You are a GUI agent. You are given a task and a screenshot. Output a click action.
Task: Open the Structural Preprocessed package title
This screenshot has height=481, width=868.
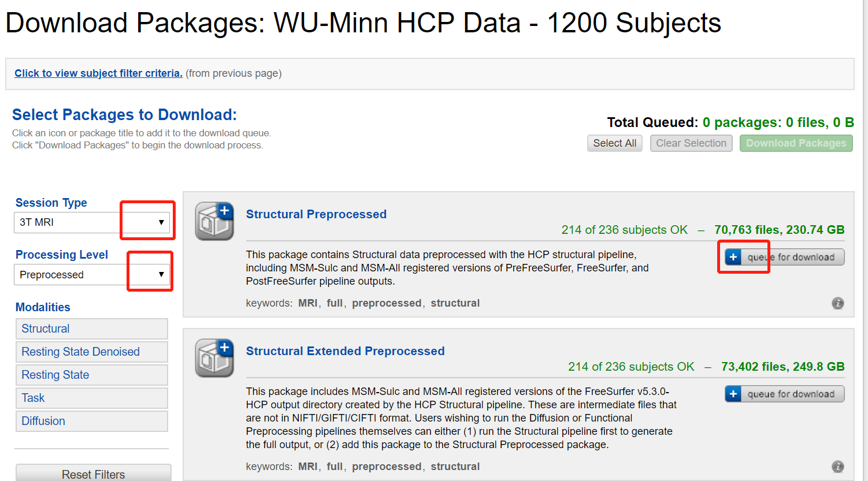pos(316,214)
